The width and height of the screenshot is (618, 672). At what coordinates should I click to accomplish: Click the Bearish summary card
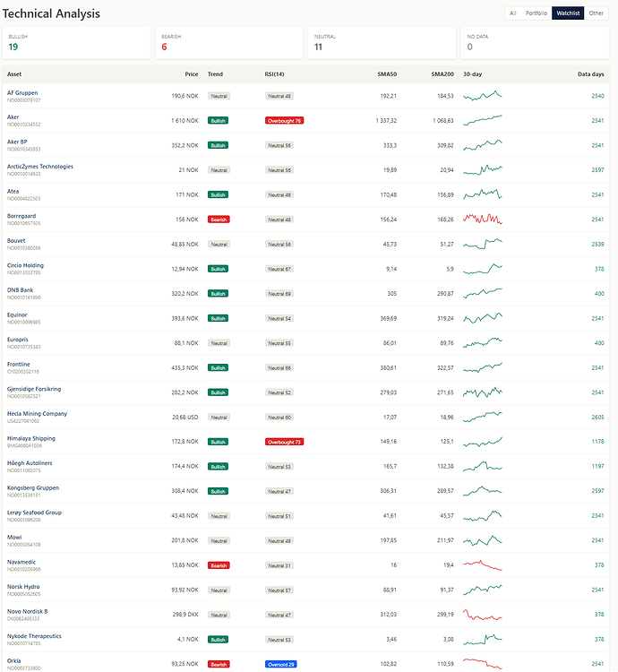228,43
